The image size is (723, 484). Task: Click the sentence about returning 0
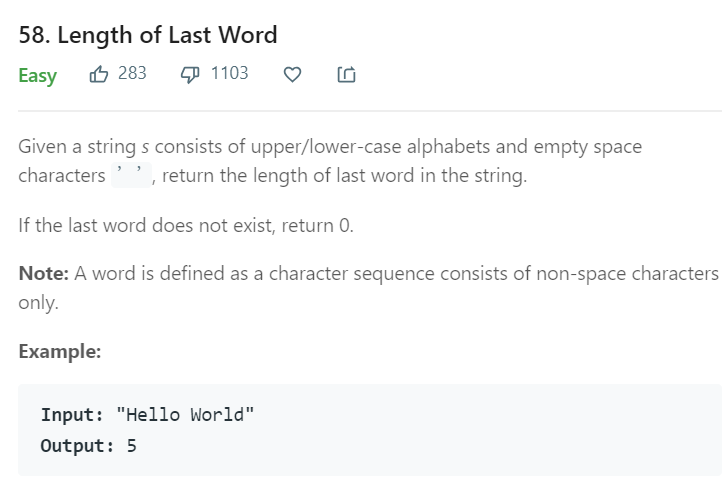click(x=186, y=225)
